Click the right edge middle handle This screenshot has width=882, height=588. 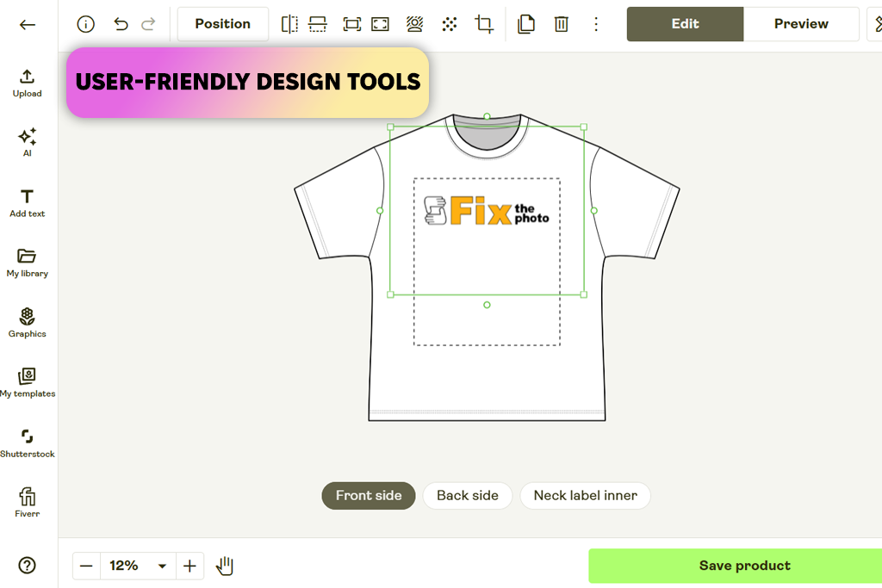point(594,211)
